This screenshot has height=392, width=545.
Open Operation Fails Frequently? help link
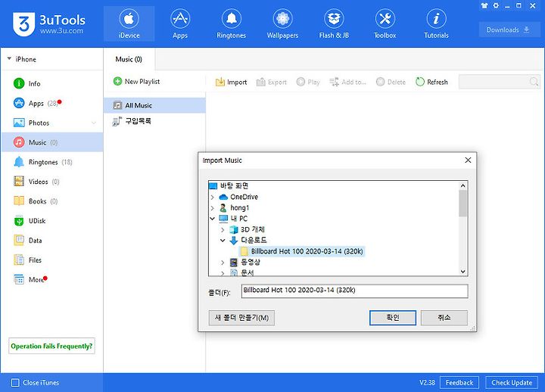point(51,346)
